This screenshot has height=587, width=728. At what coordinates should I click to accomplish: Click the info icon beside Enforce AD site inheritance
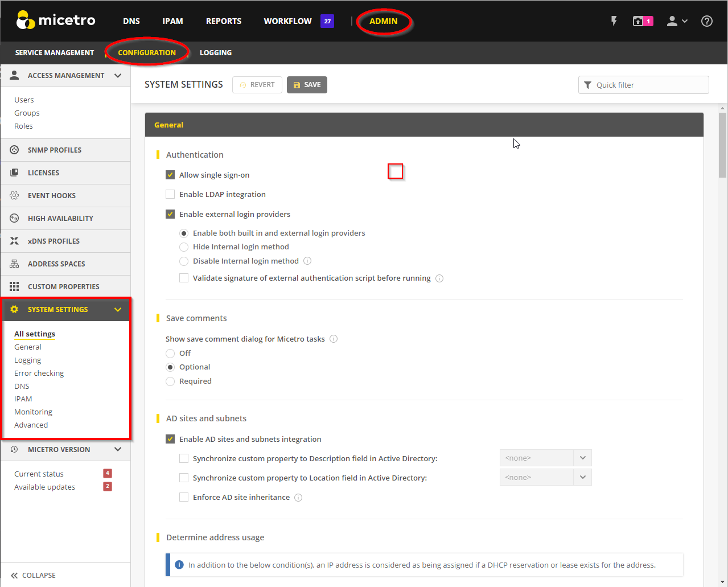(298, 498)
